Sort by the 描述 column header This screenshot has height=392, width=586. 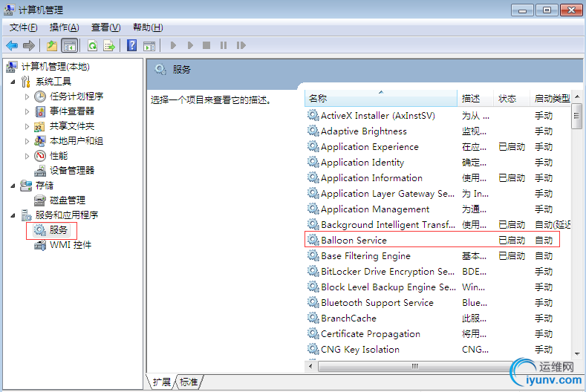[475, 98]
